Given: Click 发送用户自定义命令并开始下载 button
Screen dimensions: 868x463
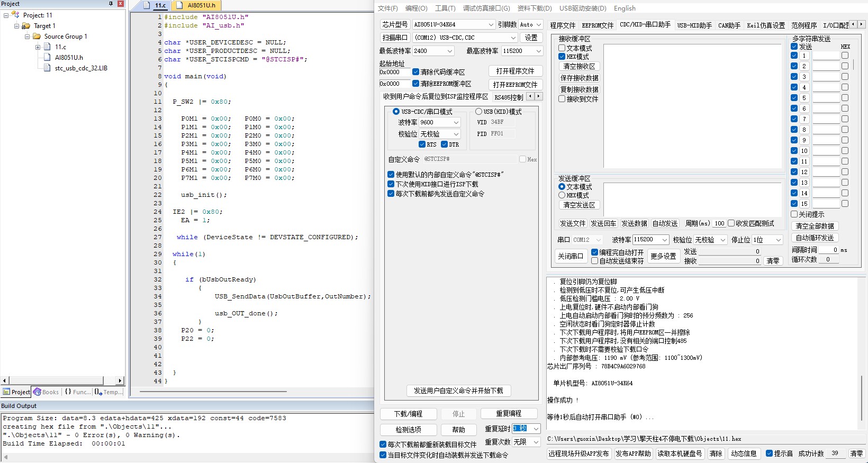Looking at the screenshot, I should (x=458, y=391).
